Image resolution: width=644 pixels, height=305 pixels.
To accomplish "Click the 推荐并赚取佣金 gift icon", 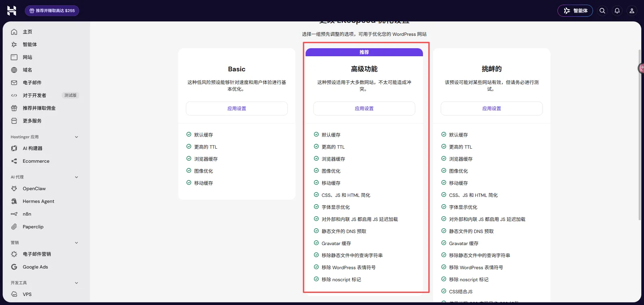I will (14, 108).
